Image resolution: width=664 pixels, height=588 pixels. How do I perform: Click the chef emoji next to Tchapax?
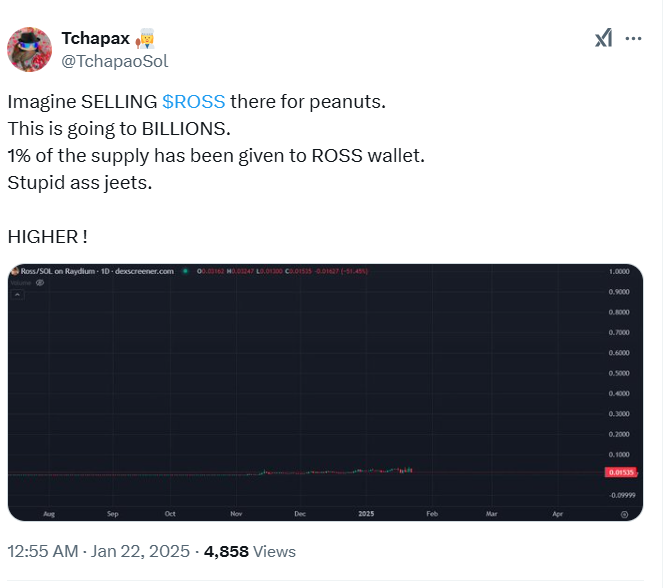pos(145,39)
